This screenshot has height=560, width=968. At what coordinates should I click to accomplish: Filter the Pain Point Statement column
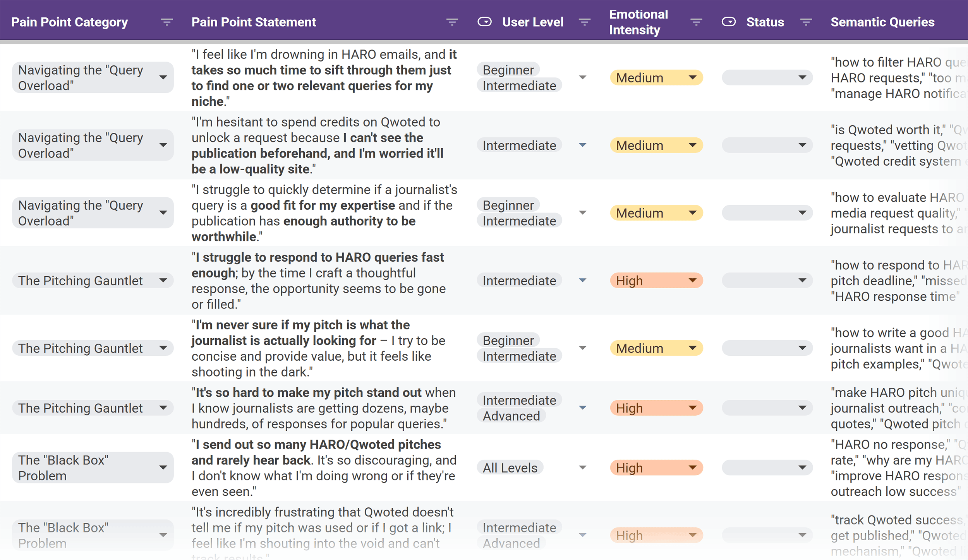point(451,22)
